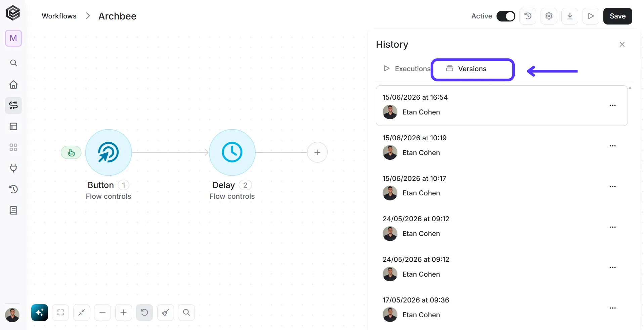This screenshot has width=644, height=330.
Task: Switch to the Executions tab
Action: pyautogui.click(x=407, y=69)
